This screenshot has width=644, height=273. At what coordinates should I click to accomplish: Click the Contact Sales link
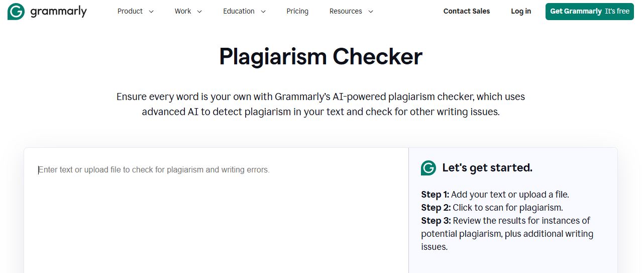[x=467, y=11]
